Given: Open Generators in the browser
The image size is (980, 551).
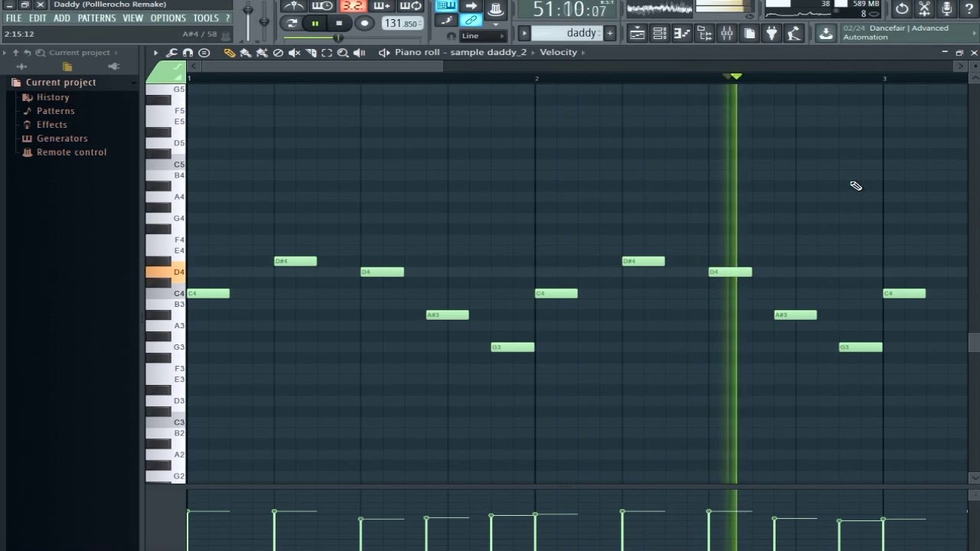Looking at the screenshot, I should tap(62, 139).
